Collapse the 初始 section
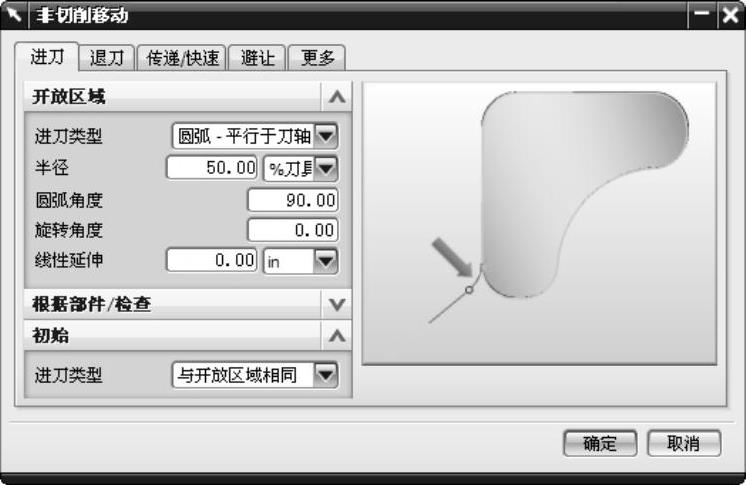The width and height of the screenshot is (746, 485). click(x=337, y=336)
